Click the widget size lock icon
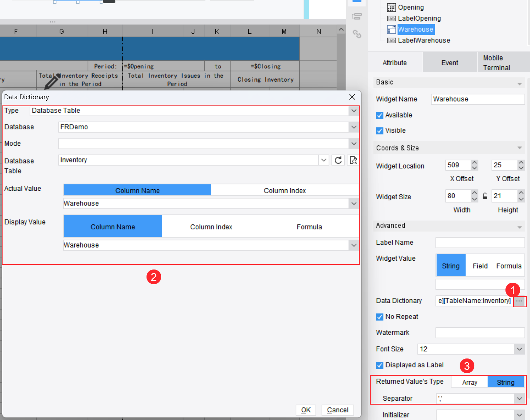The width and height of the screenshot is (530, 420). click(x=485, y=196)
